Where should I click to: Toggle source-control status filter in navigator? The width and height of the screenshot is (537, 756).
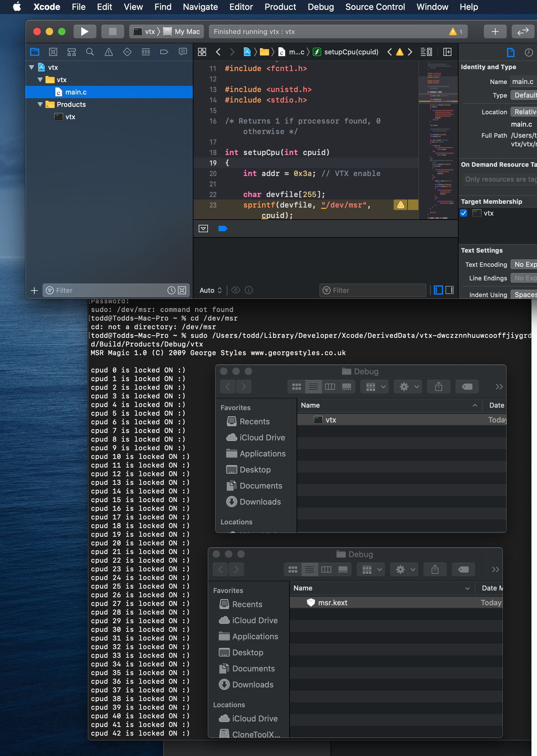click(x=182, y=290)
